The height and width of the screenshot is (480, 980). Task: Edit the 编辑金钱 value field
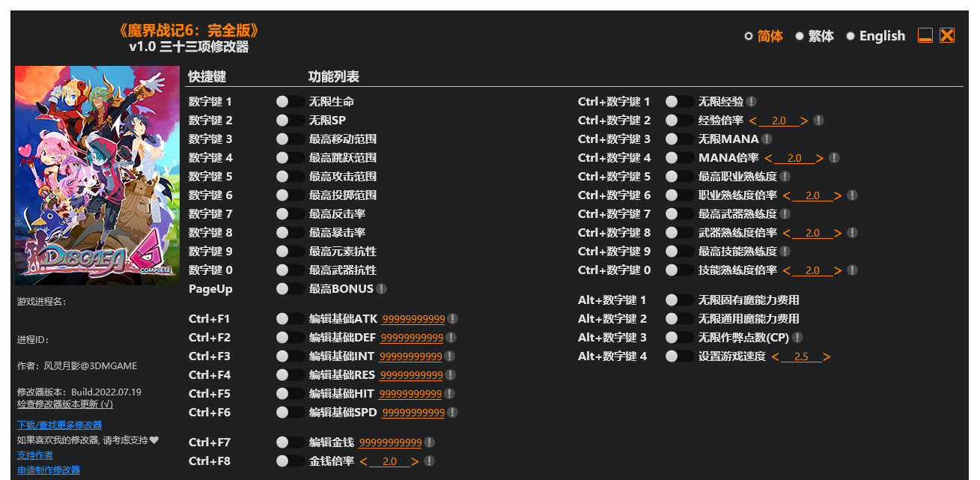(x=391, y=443)
